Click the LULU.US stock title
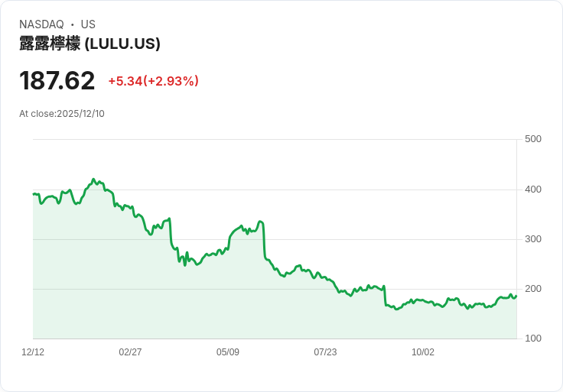 click(x=89, y=44)
